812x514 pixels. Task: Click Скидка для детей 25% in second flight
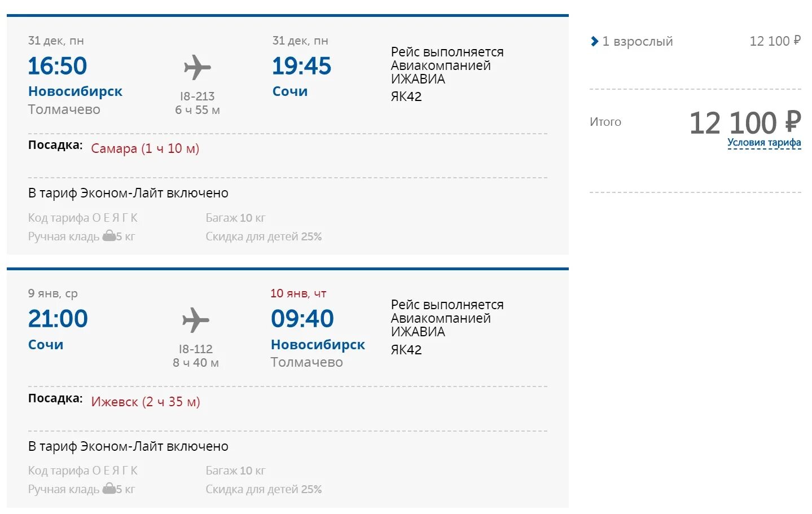pyautogui.click(x=264, y=489)
